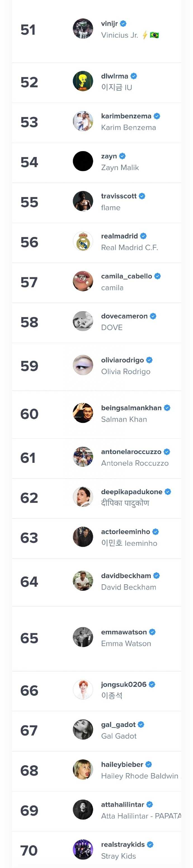Click actorleeminho profile picture
193x868 pixels.
[83, 537]
